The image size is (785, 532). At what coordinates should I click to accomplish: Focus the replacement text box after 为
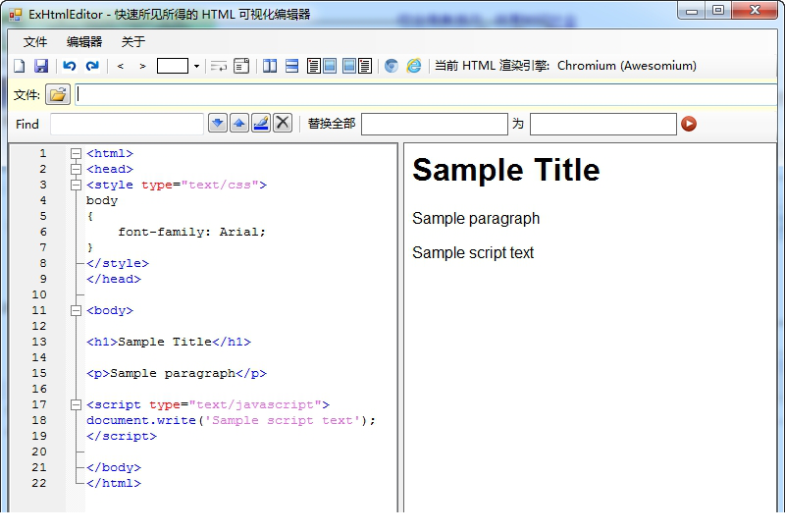603,125
